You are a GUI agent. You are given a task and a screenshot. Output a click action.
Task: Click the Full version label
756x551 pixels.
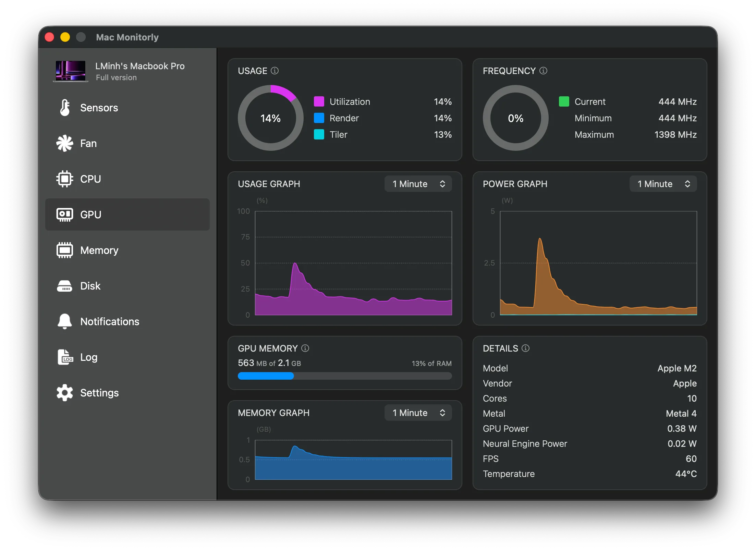[x=116, y=77]
